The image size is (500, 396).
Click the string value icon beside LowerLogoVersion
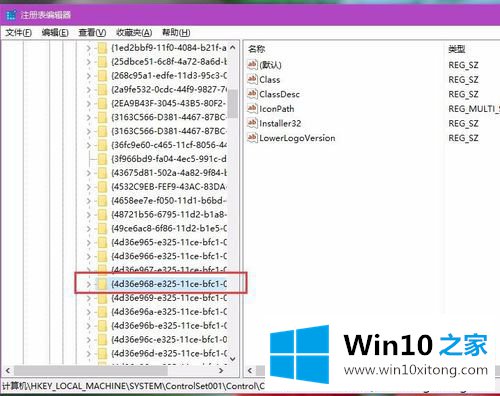(x=252, y=137)
